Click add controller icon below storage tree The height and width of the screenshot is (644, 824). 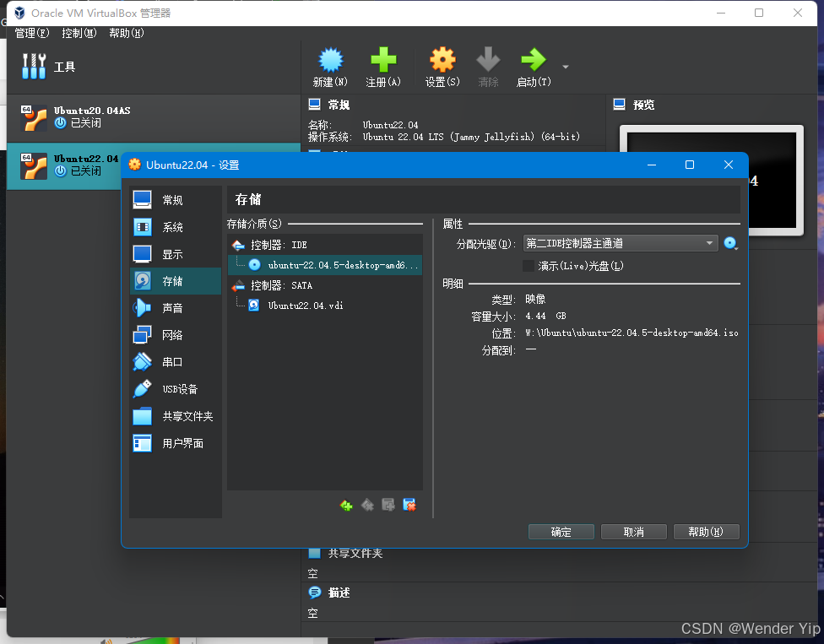click(x=346, y=506)
